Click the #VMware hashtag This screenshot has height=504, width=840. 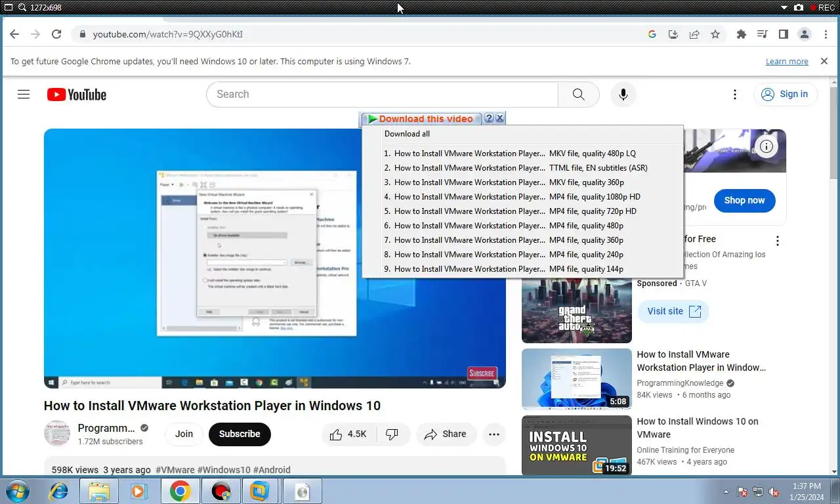175,470
